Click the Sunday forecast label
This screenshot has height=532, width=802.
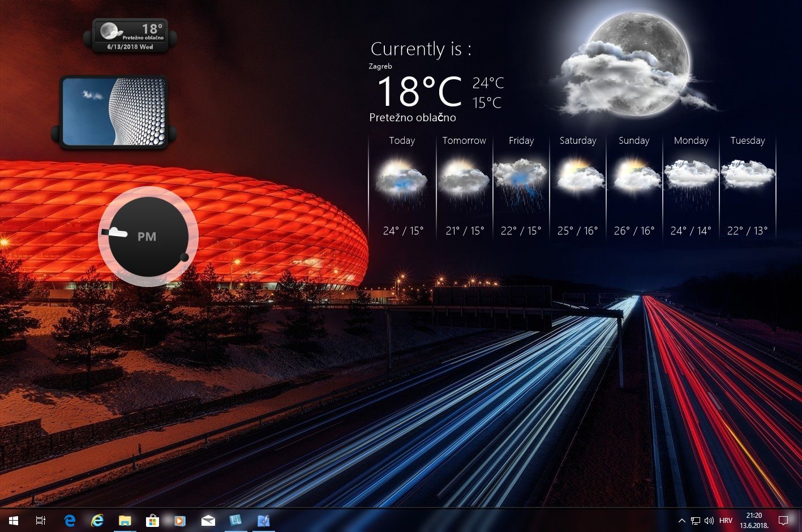click(x=634, y=140)
